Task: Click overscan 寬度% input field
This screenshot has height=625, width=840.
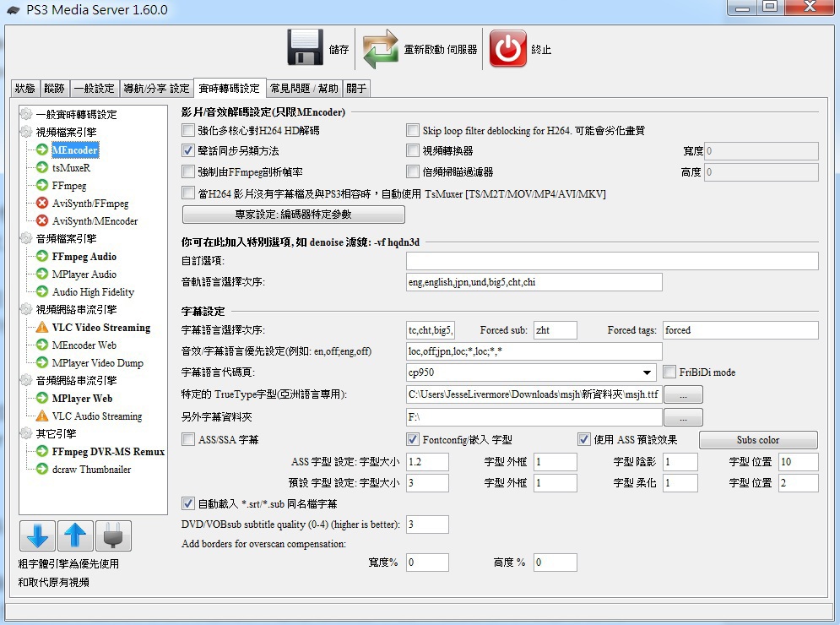Action: click(x=427, y=562)
